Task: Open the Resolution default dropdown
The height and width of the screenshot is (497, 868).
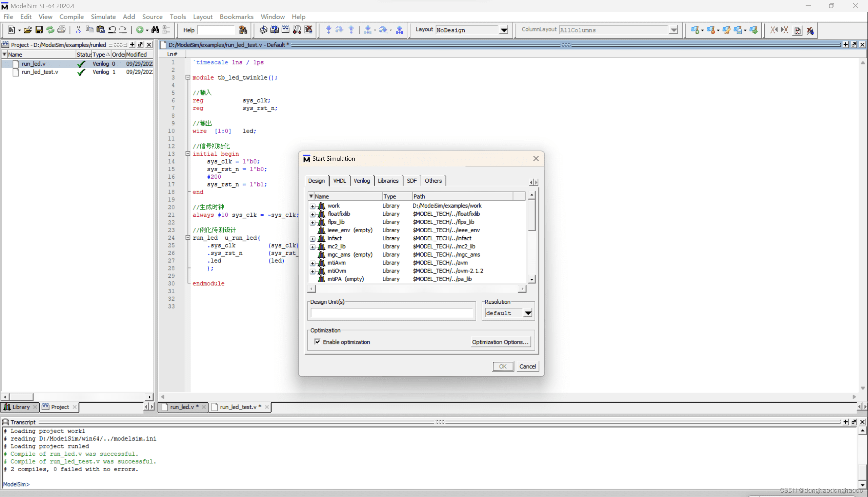Action: 528,313
